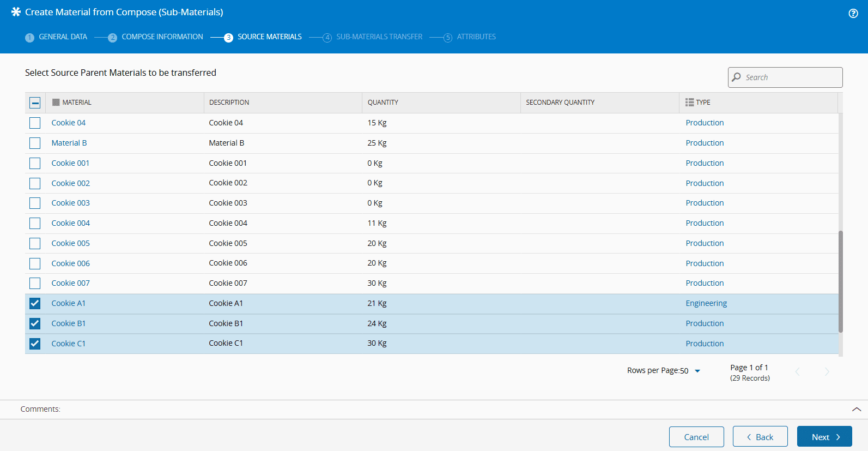This screenshot has width=868, height=451.
Task: Go to previous page arrow in pagination
Action: click(798, 372)
